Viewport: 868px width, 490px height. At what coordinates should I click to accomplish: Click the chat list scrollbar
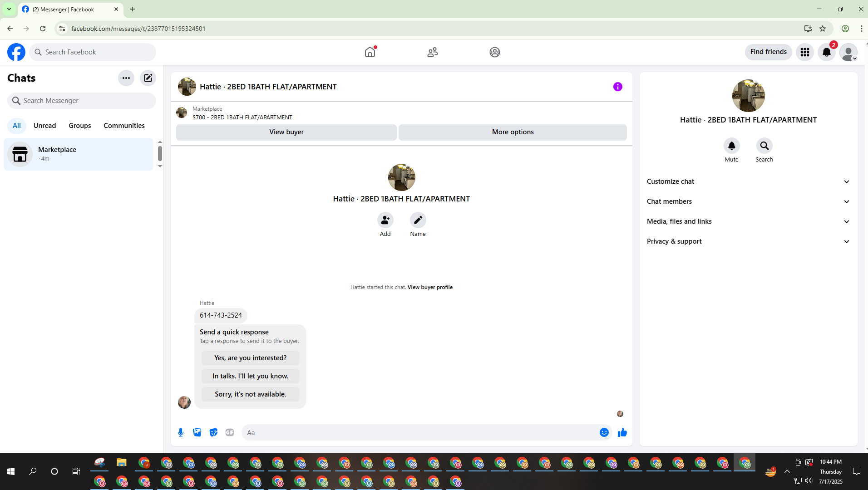point(160,154)
